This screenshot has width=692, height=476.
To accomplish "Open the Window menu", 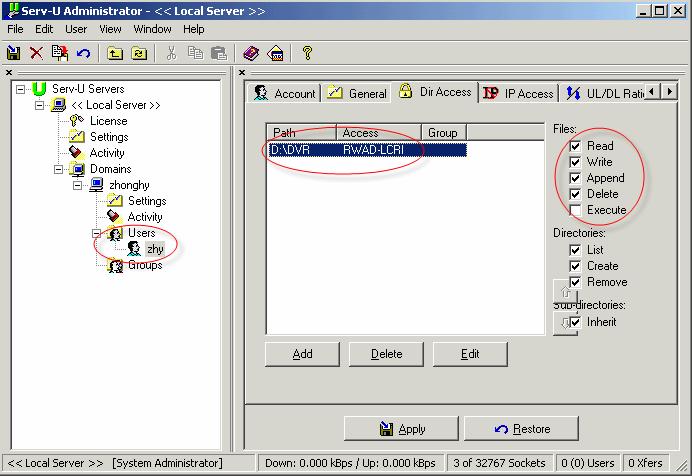I will [152, 29].
